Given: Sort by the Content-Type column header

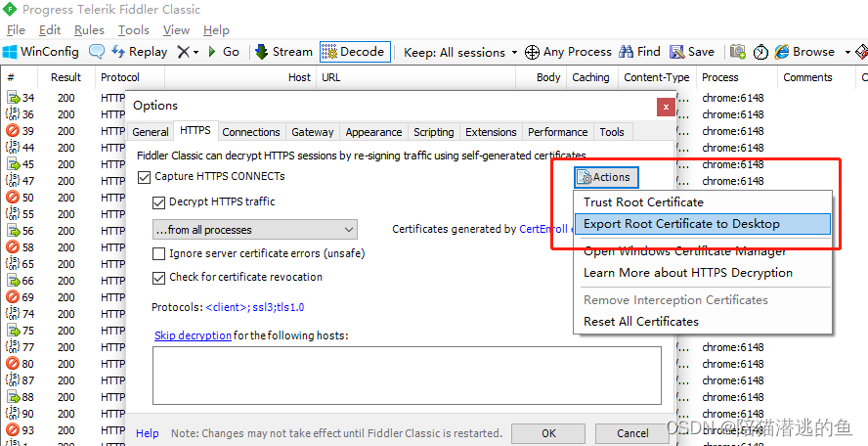Looking at the screenshot, I should [x=656, y=77].
